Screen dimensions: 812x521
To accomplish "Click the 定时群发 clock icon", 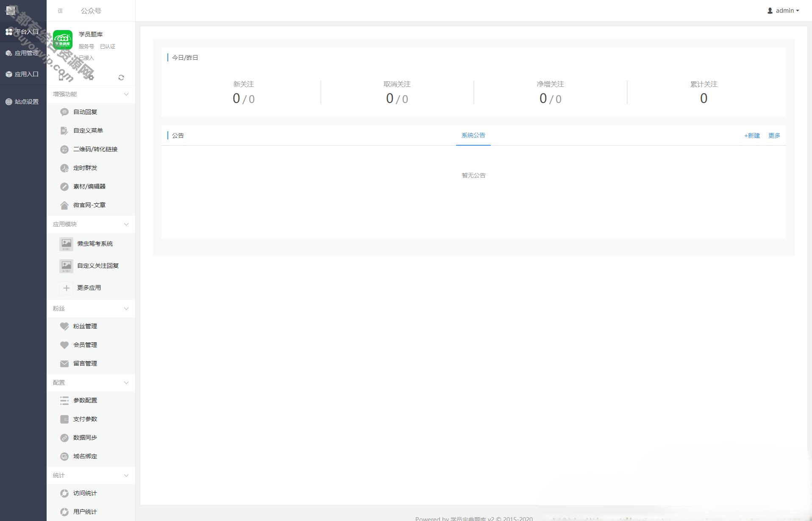I will (64, 168).
